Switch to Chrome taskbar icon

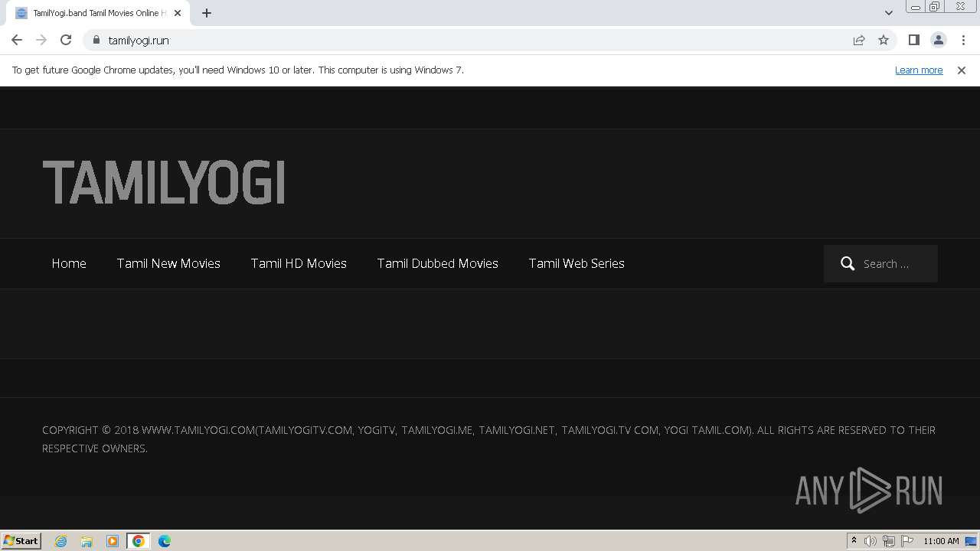click(138, 541)
